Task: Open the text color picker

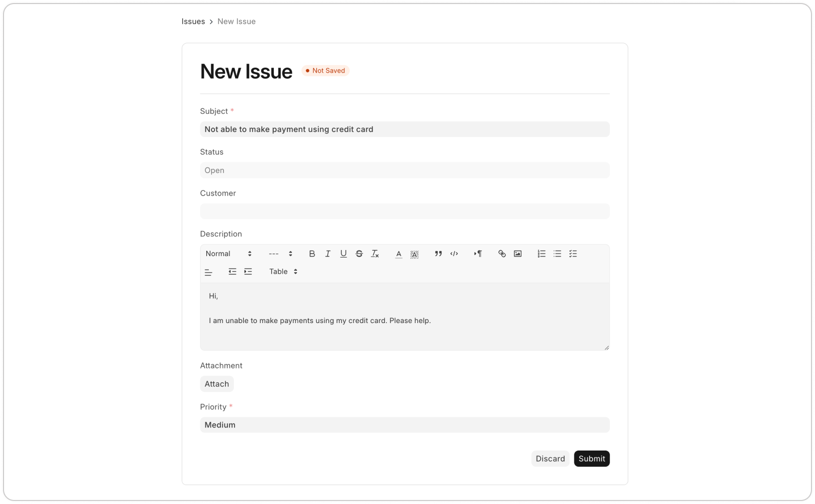Action: pyautogui.click(x=398, y=254)
